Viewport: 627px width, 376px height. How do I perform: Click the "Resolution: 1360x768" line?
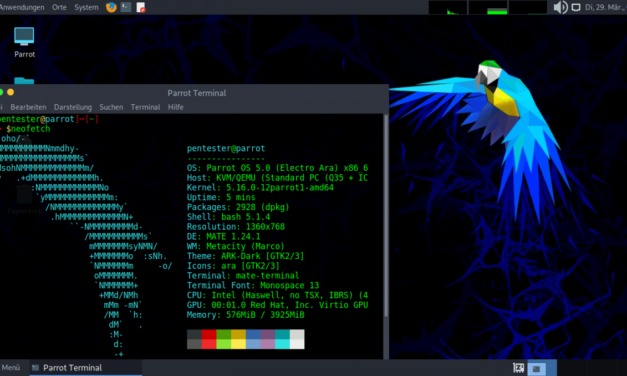point(236,227)
